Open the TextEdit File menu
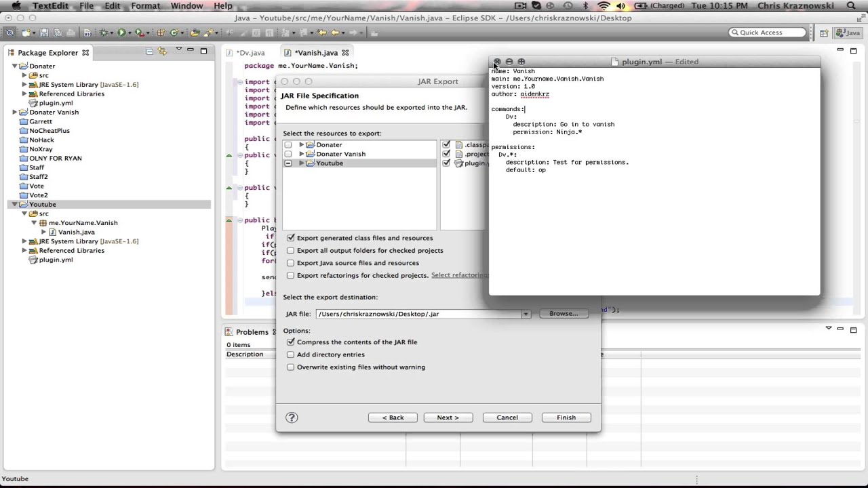This screenshot has width=868, height=488. coord(87,6)
